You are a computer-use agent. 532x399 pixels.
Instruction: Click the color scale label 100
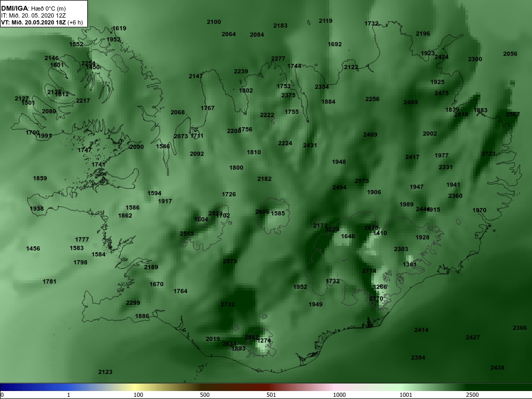(138, 395)
